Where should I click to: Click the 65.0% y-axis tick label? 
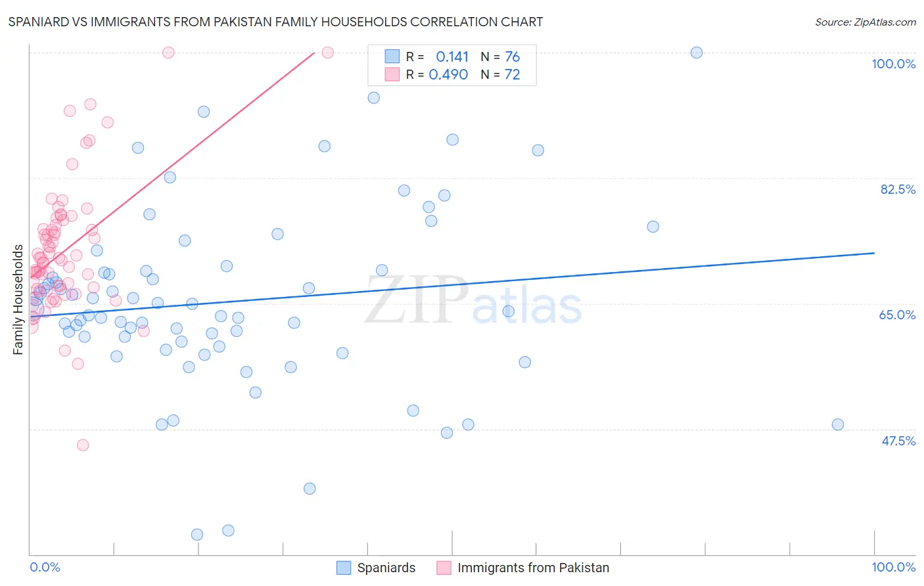coord(898,315)
